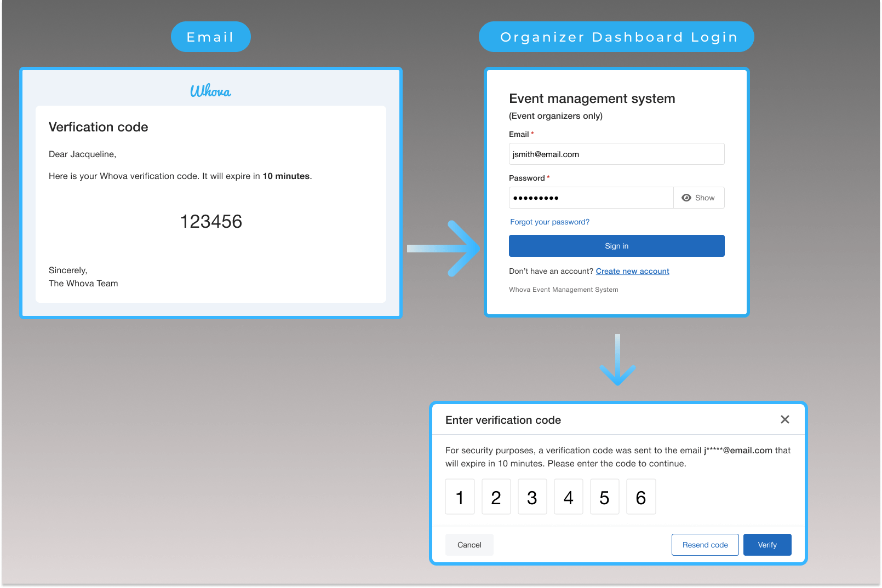Request a new code with Resend code
Screen dimensions: 882x588
(705, 545)
